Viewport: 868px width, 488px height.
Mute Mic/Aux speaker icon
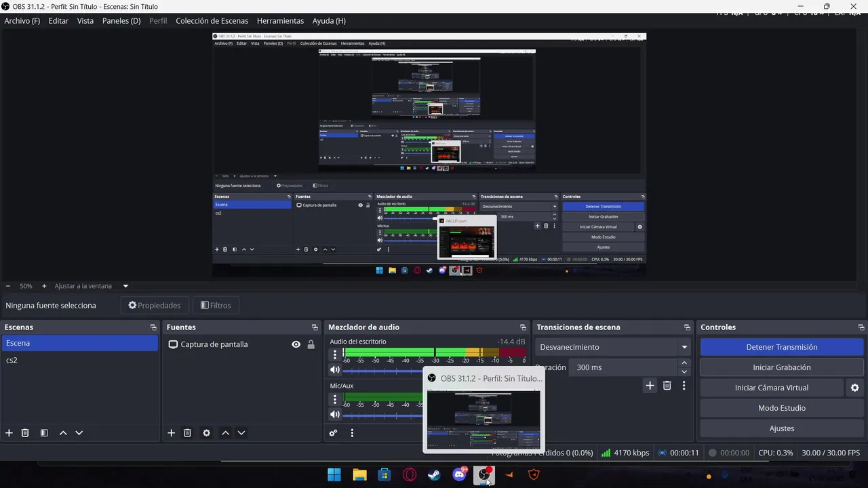coord(334,415)
